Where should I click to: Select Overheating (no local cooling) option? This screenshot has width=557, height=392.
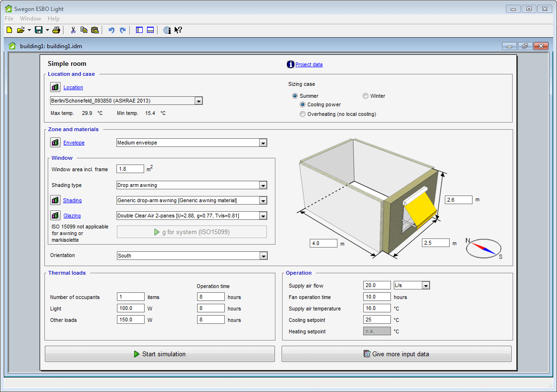[x=303, y=114]
